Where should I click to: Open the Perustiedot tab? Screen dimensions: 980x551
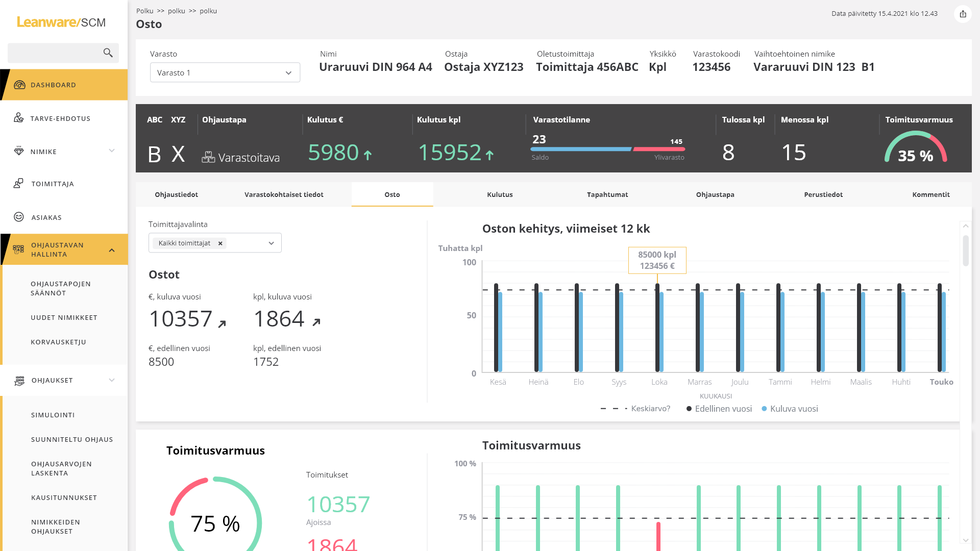pyautogui.click(x=823, y=194)
